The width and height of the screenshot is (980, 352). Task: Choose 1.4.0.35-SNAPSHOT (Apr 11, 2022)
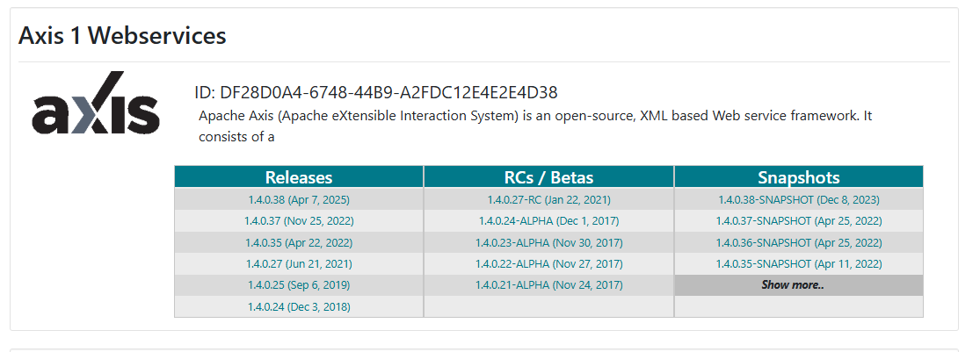[799, 264]
